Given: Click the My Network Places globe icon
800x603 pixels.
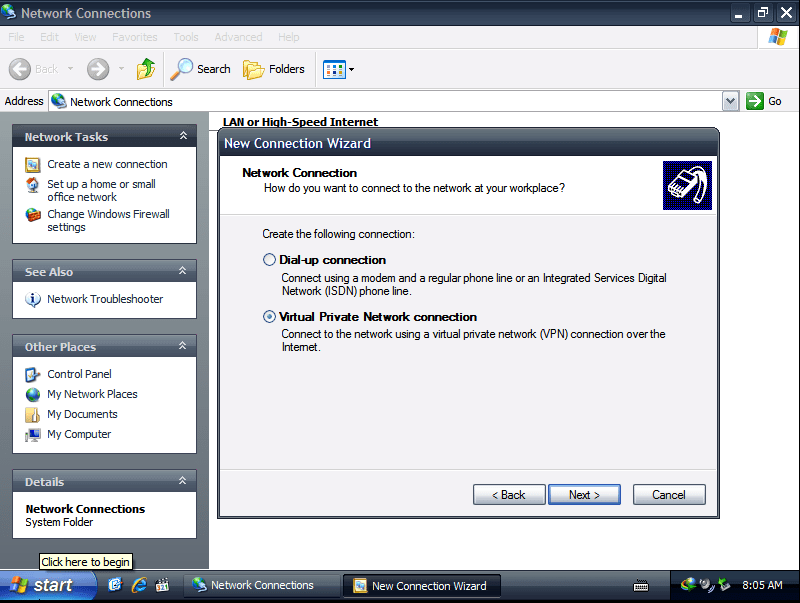Looking at the screenshot, I should pos(33,395).
